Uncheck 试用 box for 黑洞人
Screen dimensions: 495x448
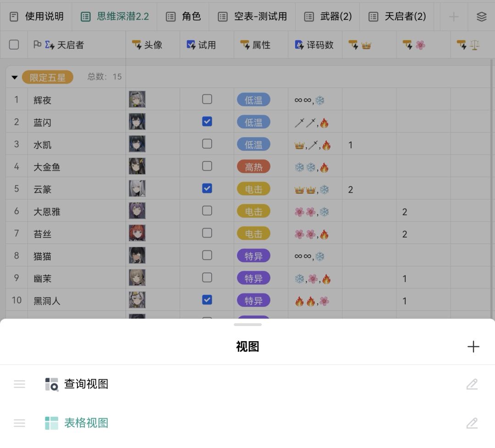coord(207,299)
